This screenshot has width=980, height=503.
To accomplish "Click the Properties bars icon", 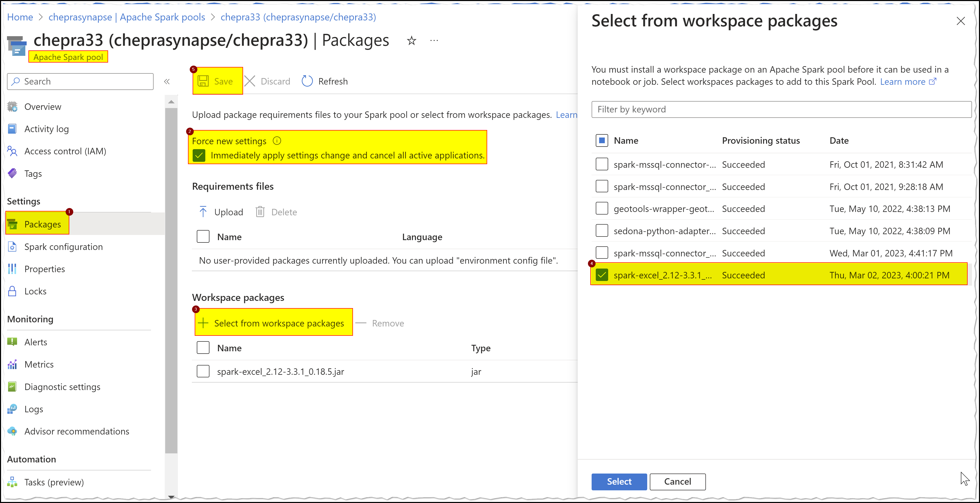I will click(x=12, y=269).
